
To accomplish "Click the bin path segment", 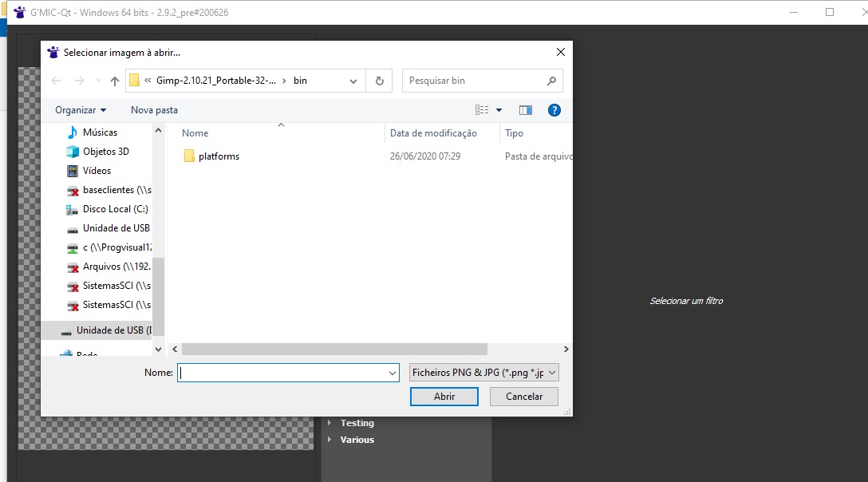I will 300,81.
